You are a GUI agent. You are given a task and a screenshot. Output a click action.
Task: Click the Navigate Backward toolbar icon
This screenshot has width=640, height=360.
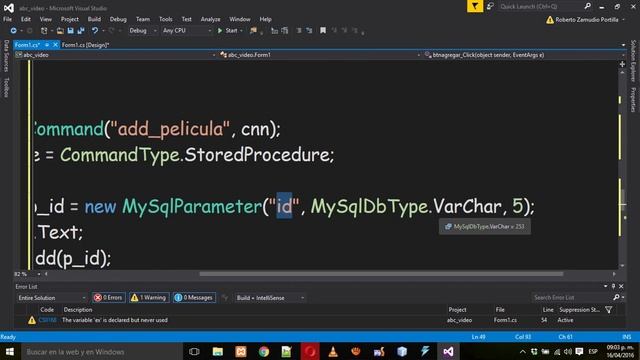[13, 31]
